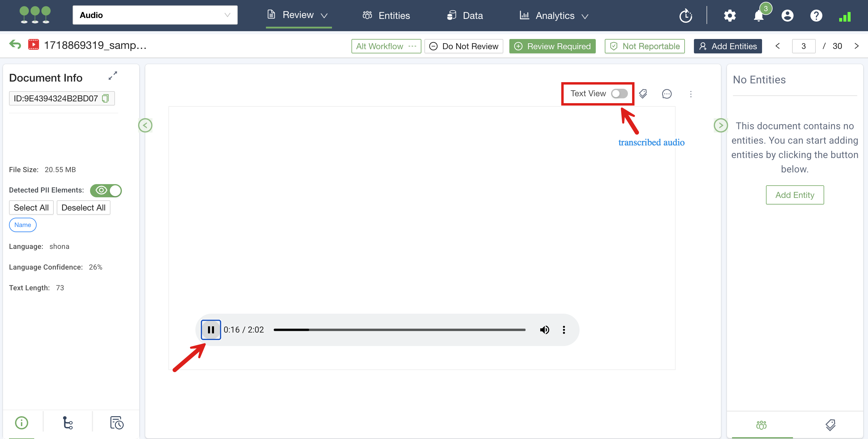The width and height of the screenshot is (868, 439).
Task: Open notifications bell
Action: coord(758,16)
